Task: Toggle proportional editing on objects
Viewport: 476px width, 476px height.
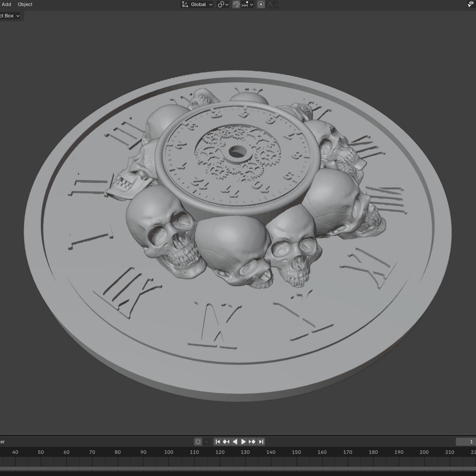Action: tap(261, 4)
